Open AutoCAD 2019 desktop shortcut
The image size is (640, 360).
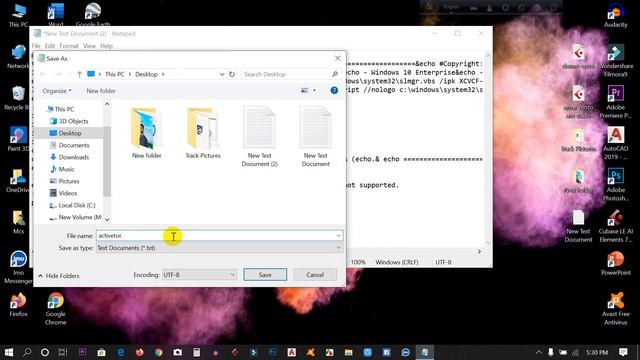pos(616,143)
